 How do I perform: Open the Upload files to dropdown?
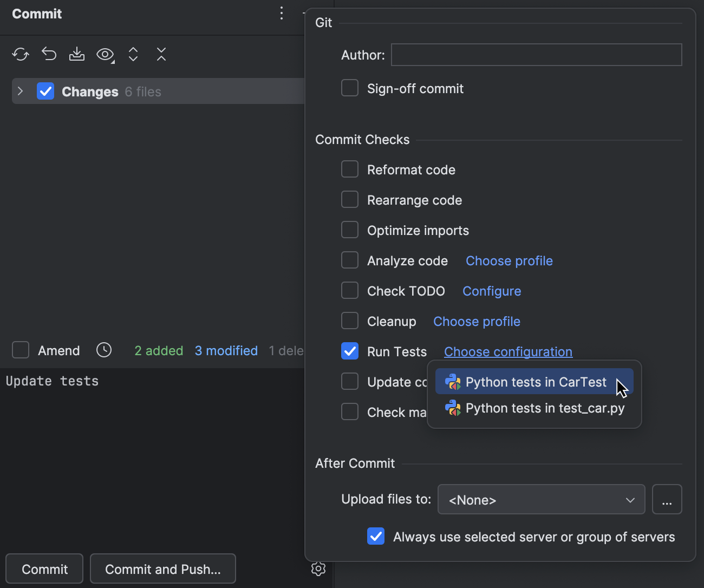(540, 499)
